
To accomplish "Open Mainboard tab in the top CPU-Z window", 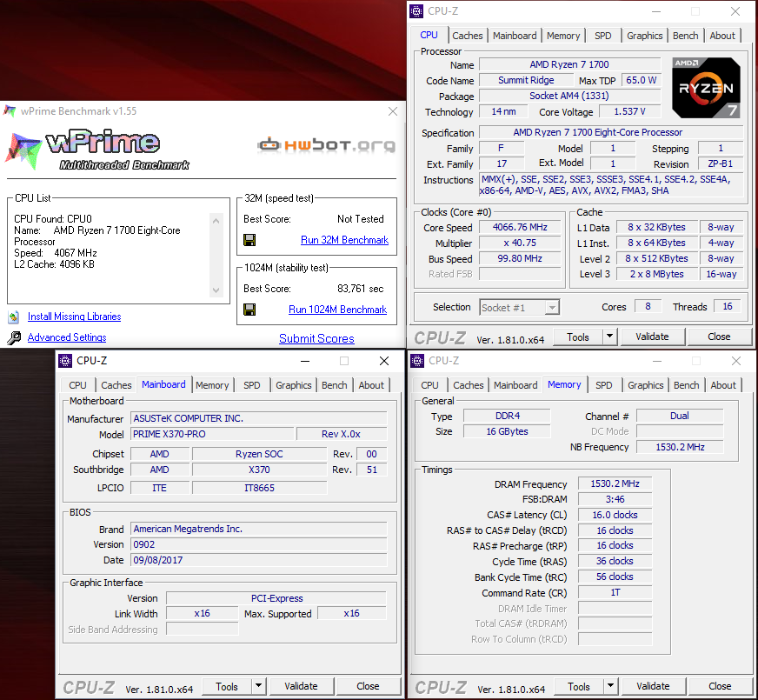I will coord(515,36).
